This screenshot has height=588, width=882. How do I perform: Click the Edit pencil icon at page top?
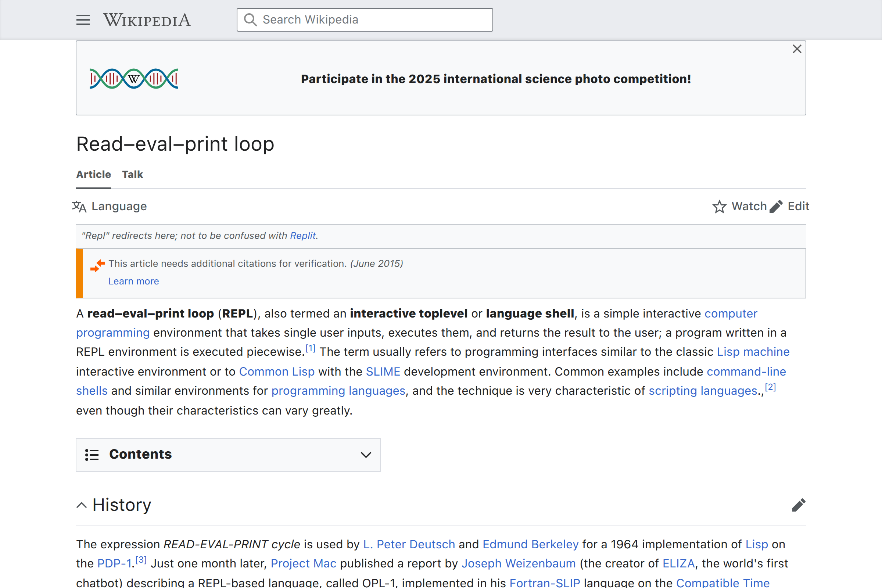776,207
